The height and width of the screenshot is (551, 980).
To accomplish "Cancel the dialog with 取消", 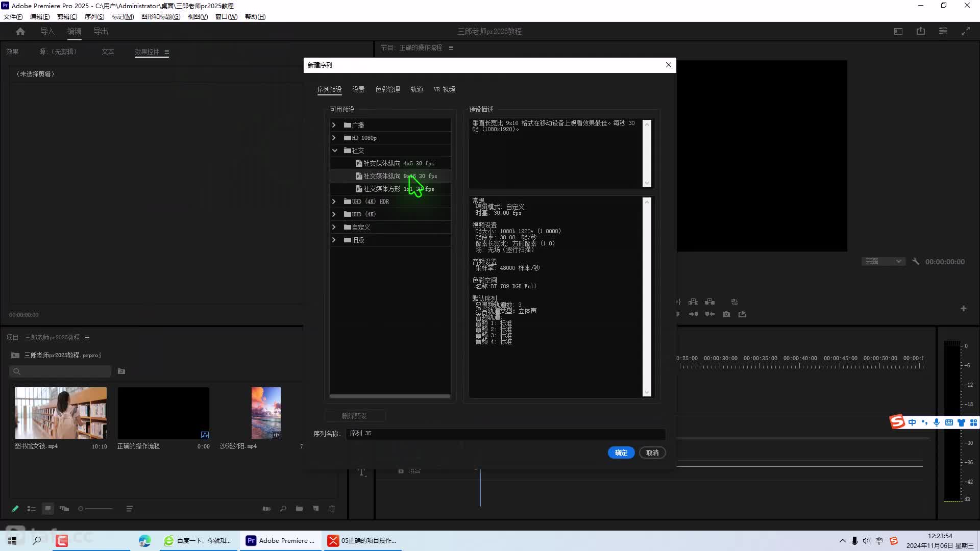I will click(x=652, y=453).
